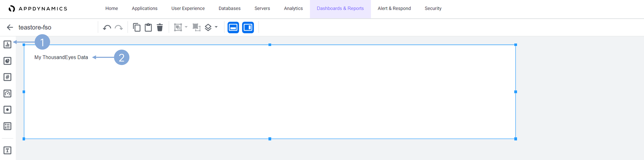Go back with the left arrow
Screen dimensions: 644x160
tap(10, 27)
